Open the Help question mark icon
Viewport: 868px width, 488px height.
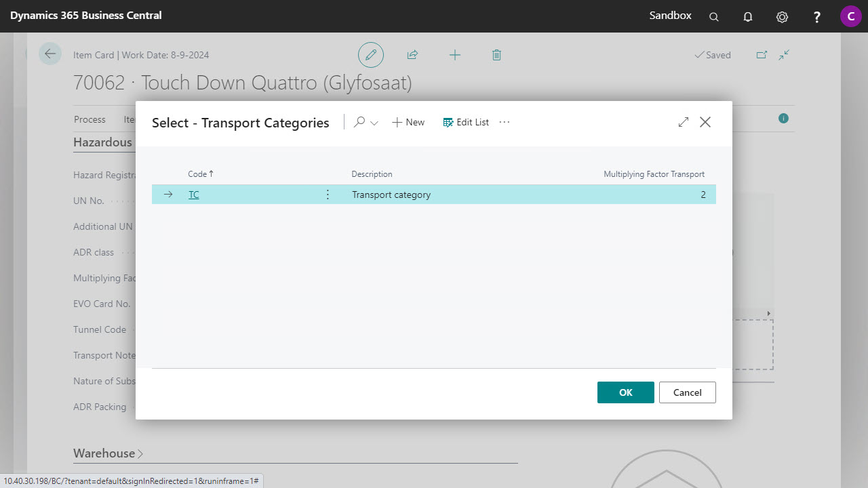(x=816, y=16)
